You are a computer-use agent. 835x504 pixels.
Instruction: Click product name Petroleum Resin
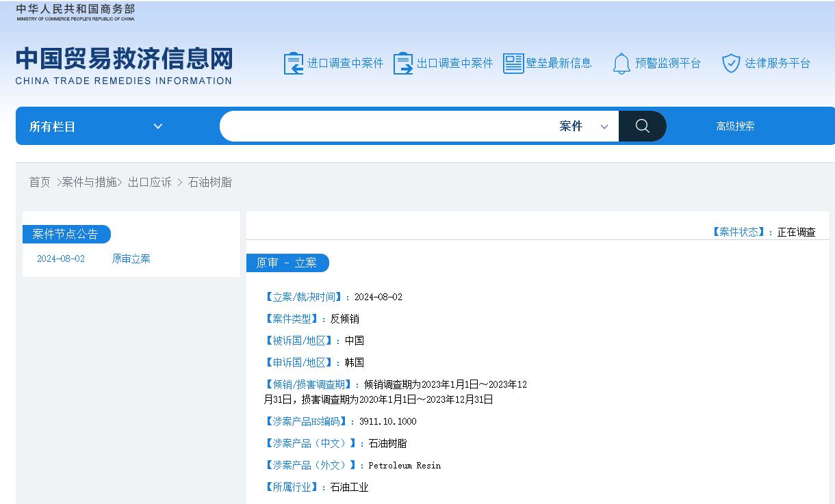pos(404,465)
